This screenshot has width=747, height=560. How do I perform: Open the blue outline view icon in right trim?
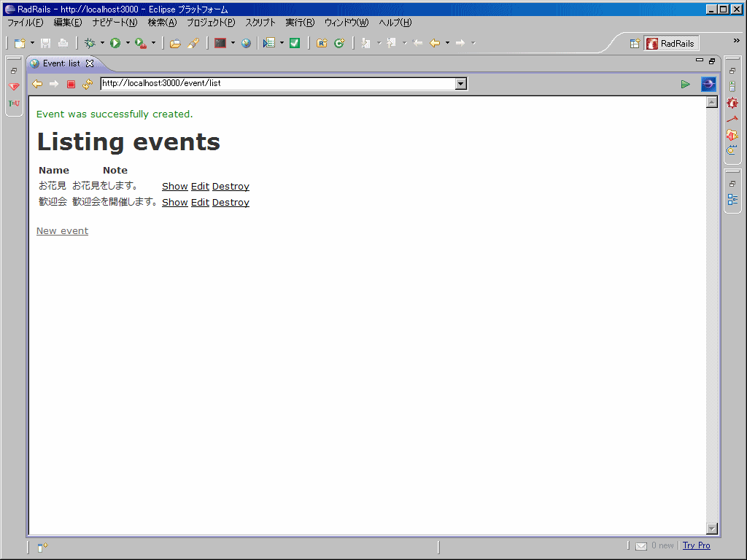pos(732,200)
